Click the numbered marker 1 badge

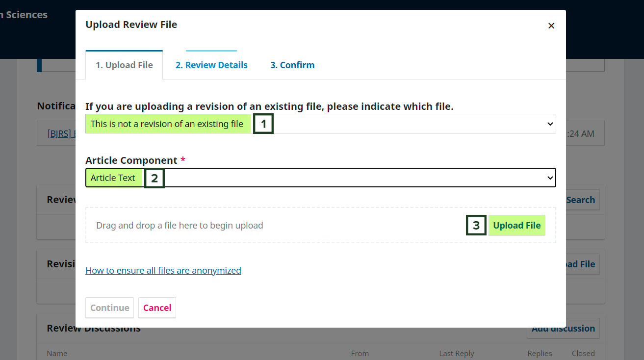263,124
